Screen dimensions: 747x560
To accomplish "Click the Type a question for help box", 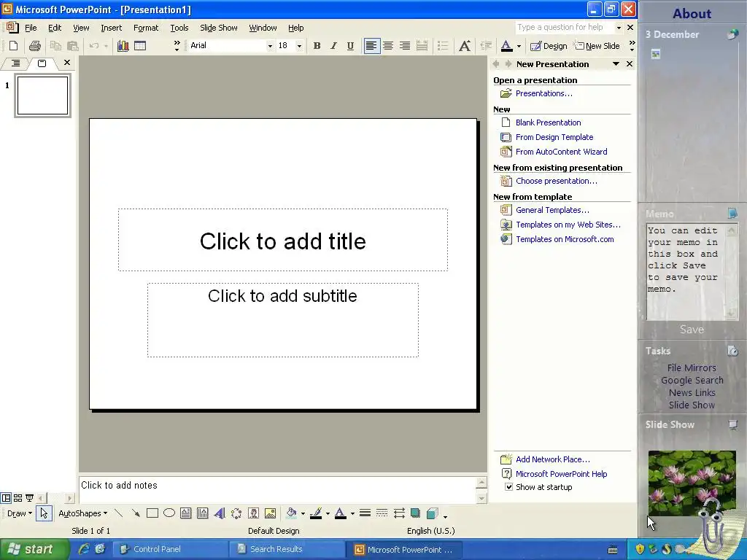I will (565, 27).
